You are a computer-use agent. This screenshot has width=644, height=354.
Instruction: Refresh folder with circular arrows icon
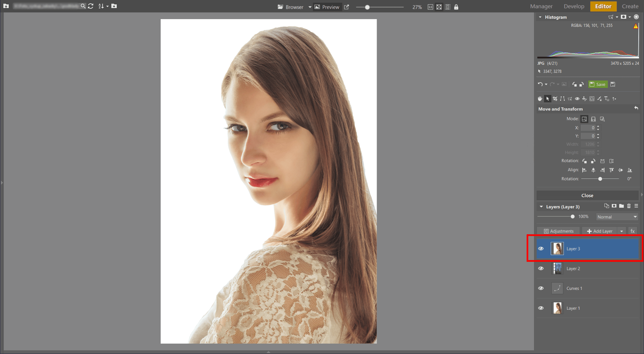click(x=91, y=6)
